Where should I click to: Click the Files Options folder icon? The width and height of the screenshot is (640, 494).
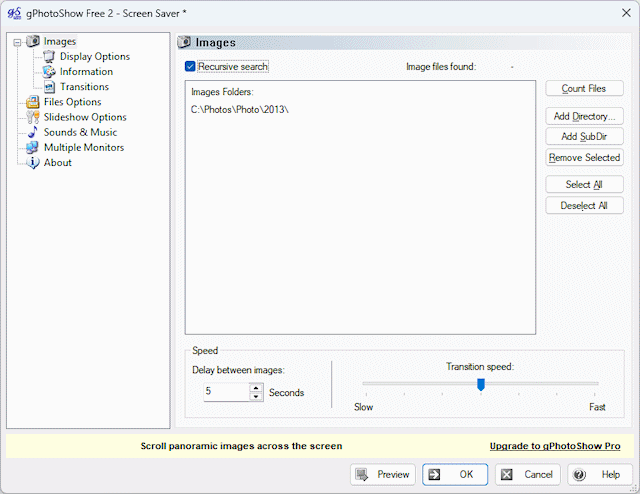[33, 102]
